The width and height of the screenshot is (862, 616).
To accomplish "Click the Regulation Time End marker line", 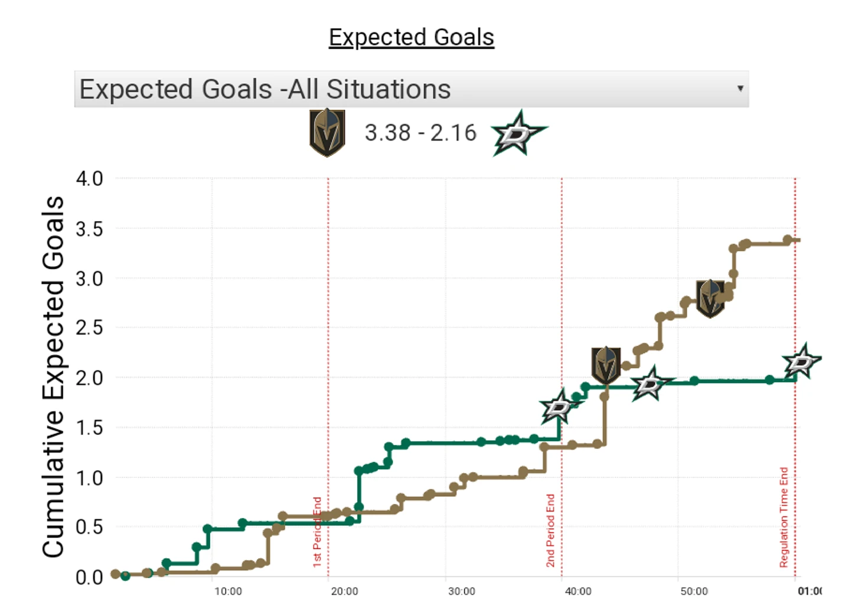I will click(x=795, y=378).
